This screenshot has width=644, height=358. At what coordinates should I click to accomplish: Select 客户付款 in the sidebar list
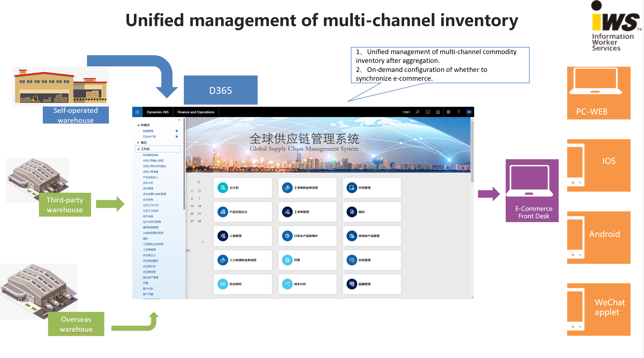[x=148, y=289]
